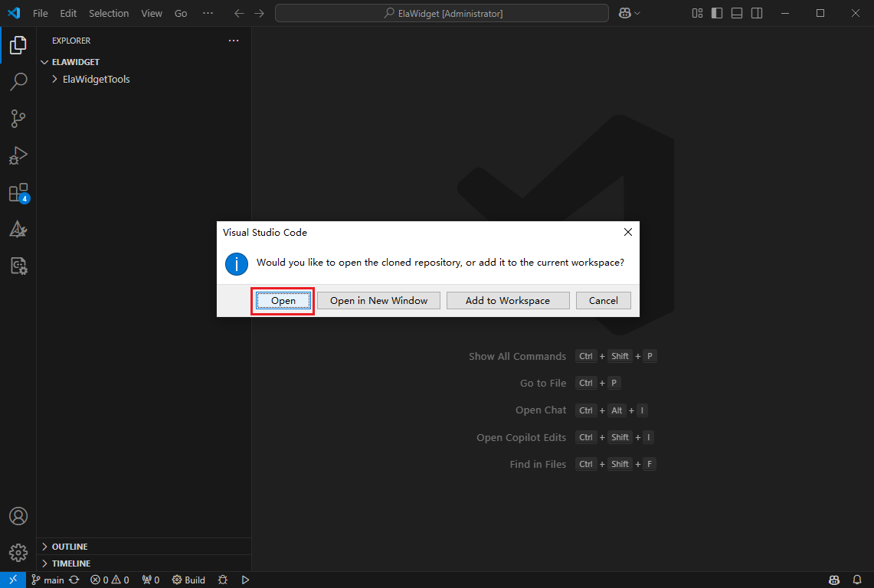The height and width of the screenshot is (588, 874).
Task: Open the Edit menu
Action: coord(68,13)
